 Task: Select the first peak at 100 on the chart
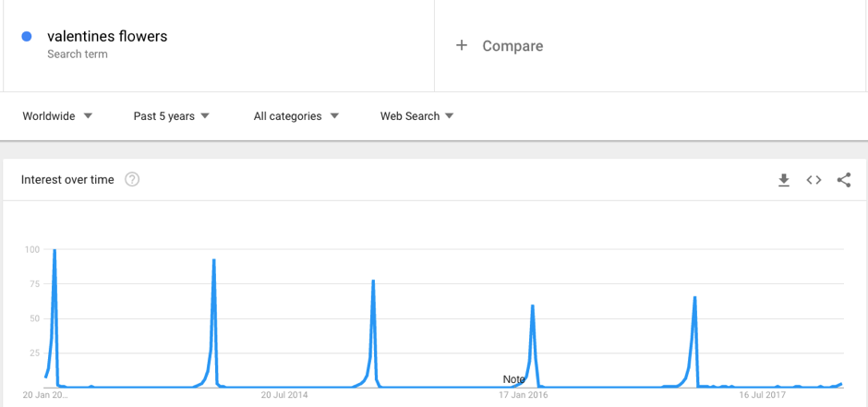pos(54,250)
